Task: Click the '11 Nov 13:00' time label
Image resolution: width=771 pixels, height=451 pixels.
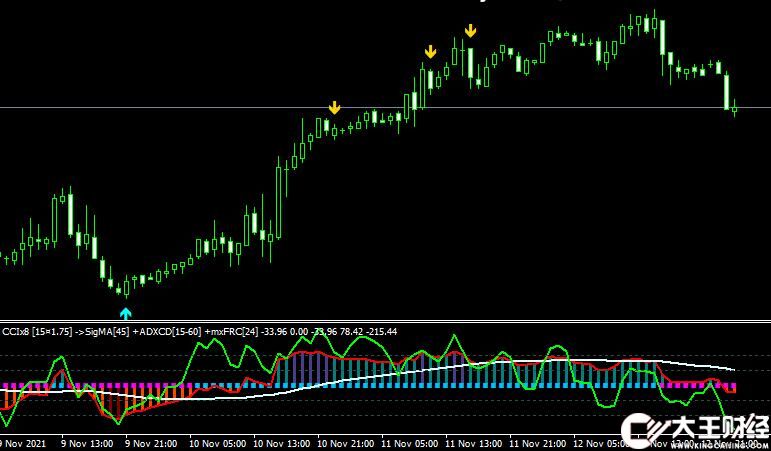Action: pyautogui.click(x=472, y=444)
